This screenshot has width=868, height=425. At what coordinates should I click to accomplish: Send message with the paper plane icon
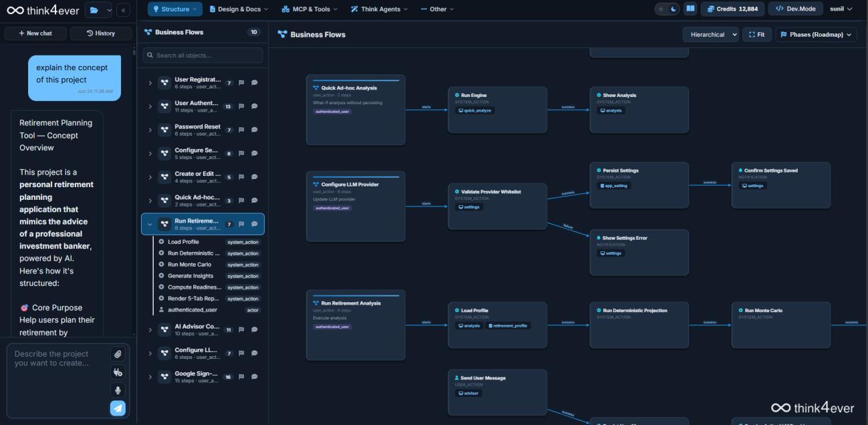[118, 408]
